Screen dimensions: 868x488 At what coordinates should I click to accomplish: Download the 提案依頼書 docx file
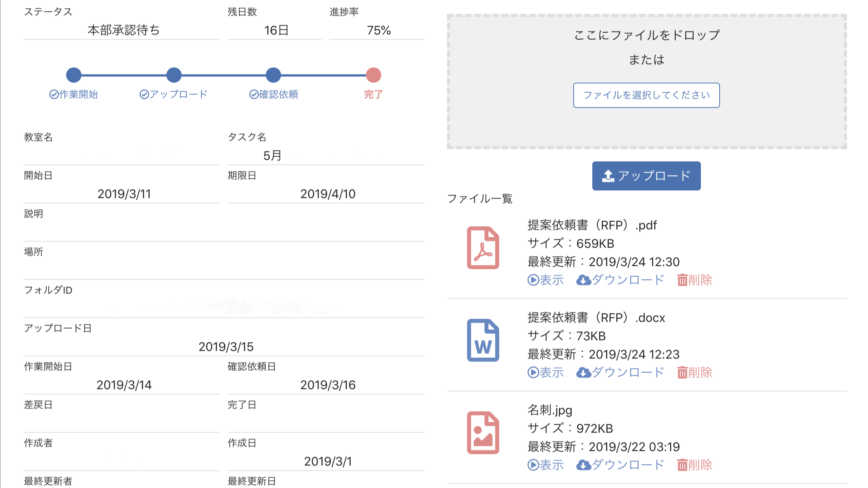click(x=620, y=373)
